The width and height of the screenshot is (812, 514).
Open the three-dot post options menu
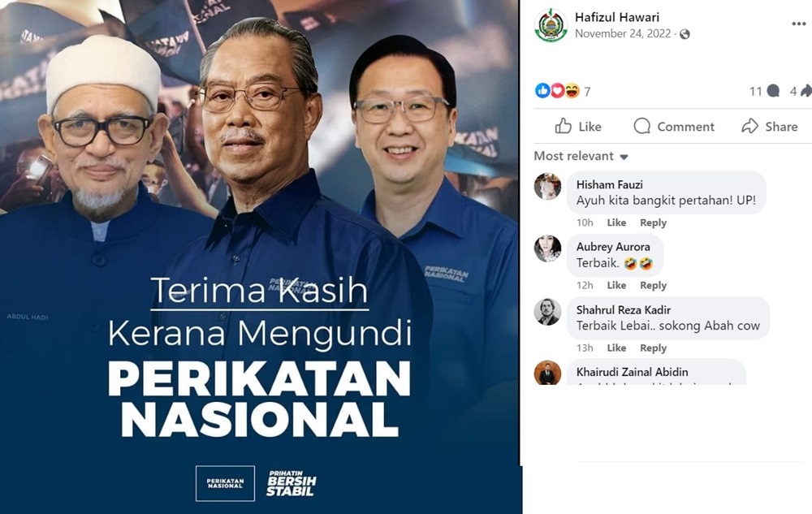(798, 24)
